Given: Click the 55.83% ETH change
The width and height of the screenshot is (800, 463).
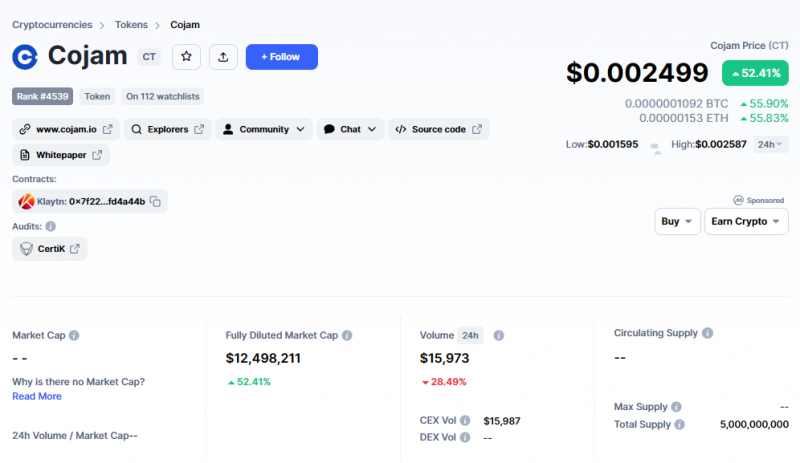Looking at the screenshot, I should tap(764, 118).
